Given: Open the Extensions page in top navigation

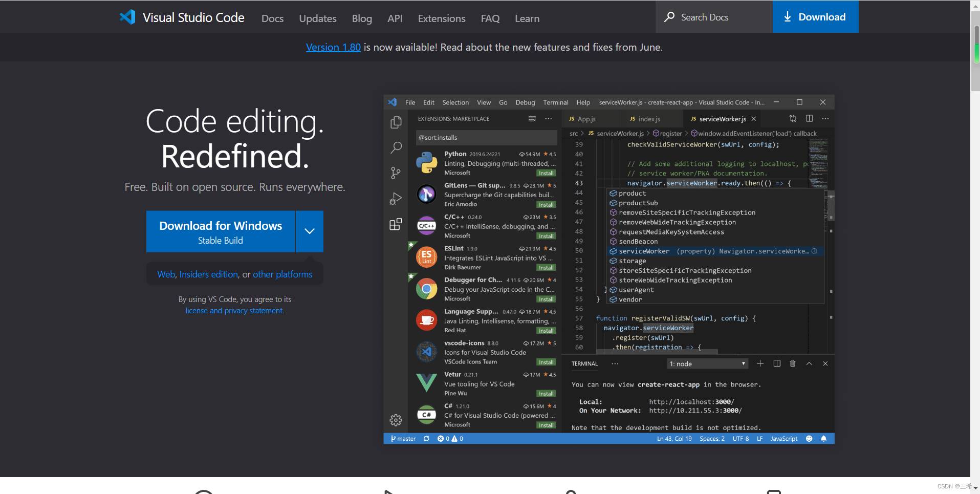Looking at the screenshot, I should (441, 18).
